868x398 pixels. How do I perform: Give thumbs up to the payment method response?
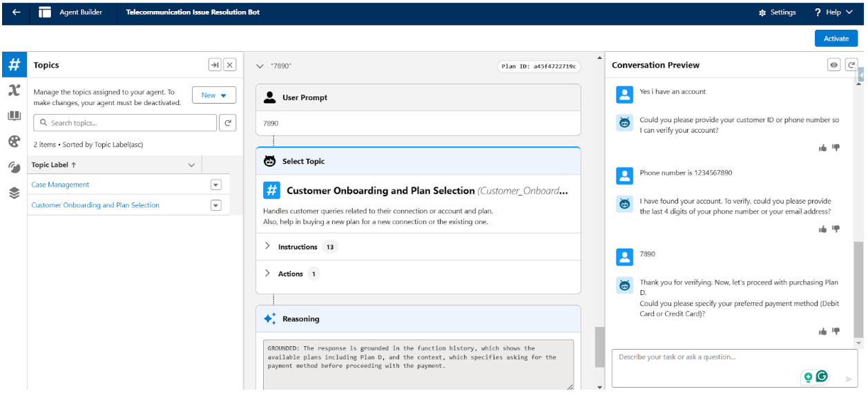click(x=822, y=331)
